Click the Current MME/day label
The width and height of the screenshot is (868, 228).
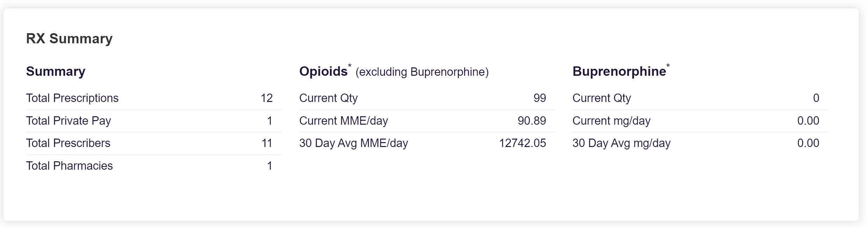click(343, 121)
